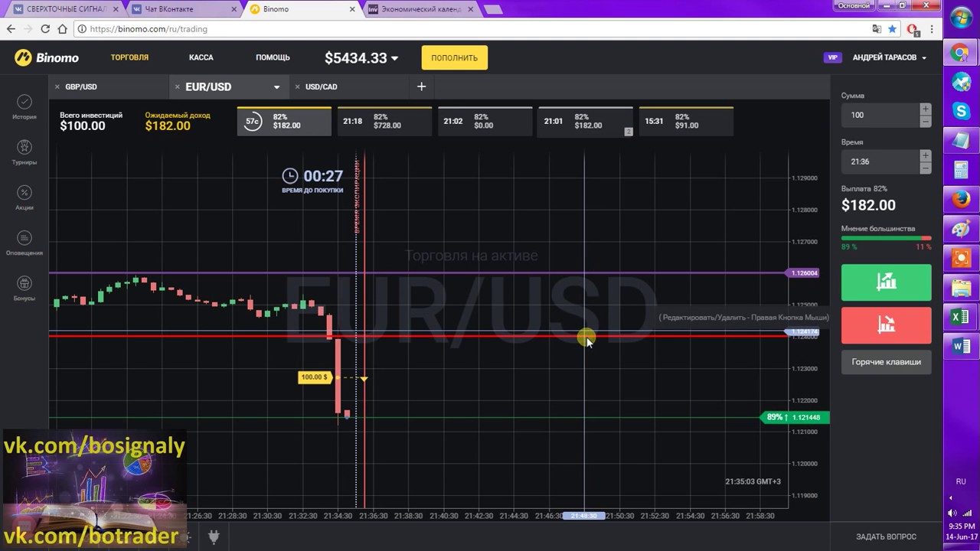
Task: Click the majority opinion sentiment bar
Action: coord(886,239)
